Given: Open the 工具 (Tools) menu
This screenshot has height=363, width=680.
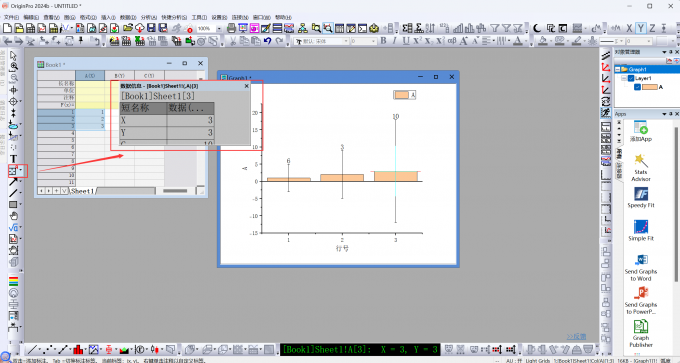Looking at the screenshot, I should [x=199, y=17].
